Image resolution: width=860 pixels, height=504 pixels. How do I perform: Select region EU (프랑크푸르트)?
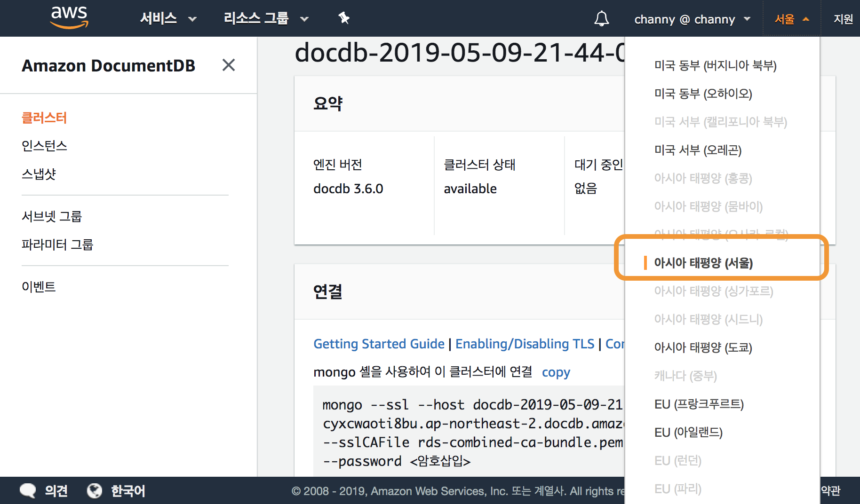pyautogui.click(x=699, y=404)
